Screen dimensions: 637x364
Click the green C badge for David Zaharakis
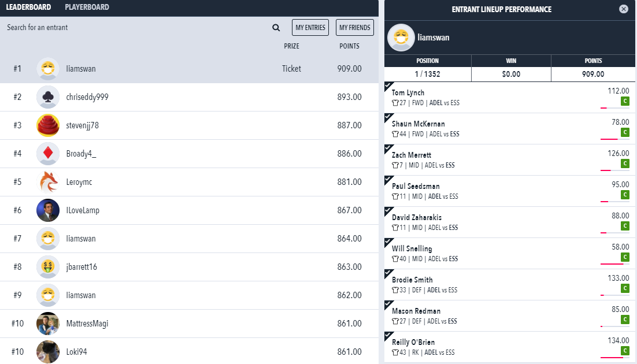(x=625, y=226)
